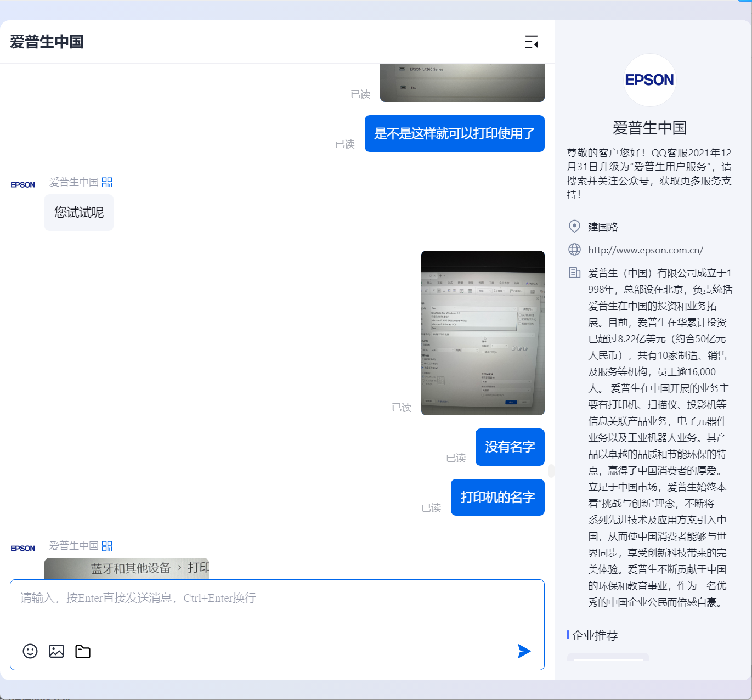Click the company description paragraph

click(660, 437)
